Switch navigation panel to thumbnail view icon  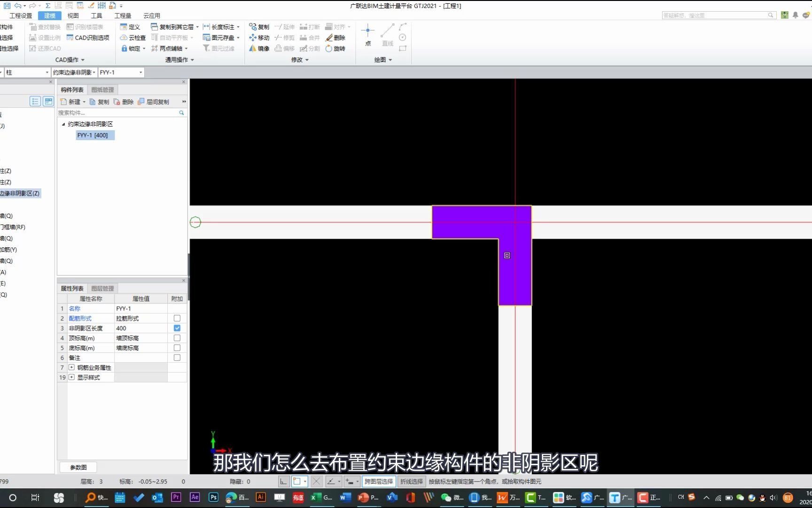48,101
